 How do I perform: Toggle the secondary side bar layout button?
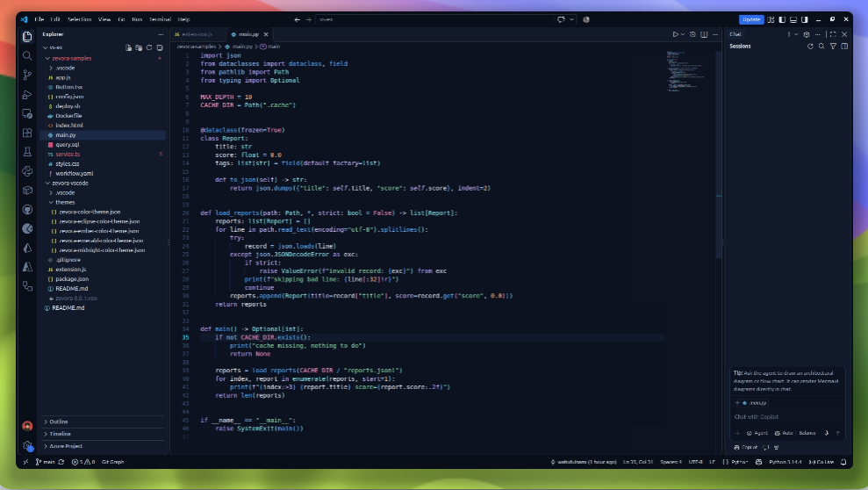804,19
